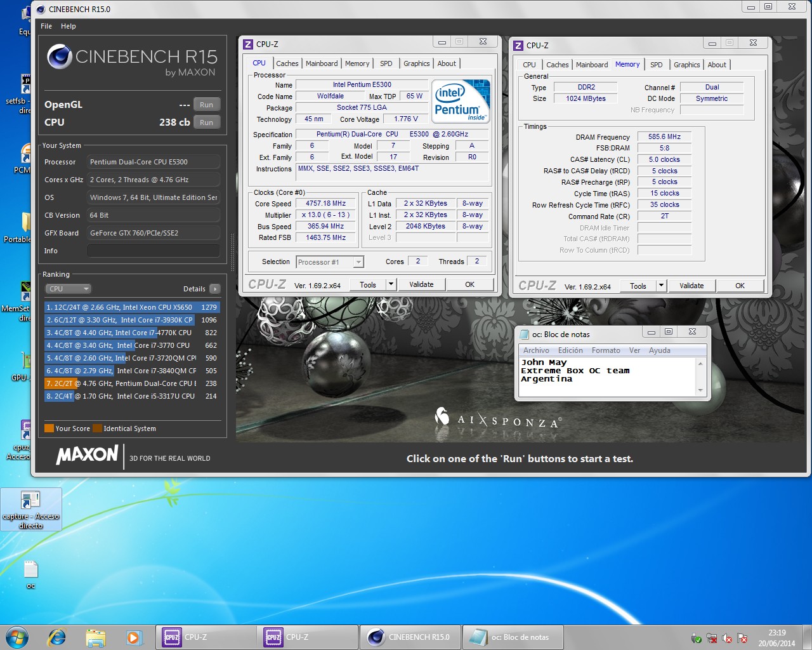
Task: Open Ayuda menu in Notepad
Action: click(x=659, y=350)
